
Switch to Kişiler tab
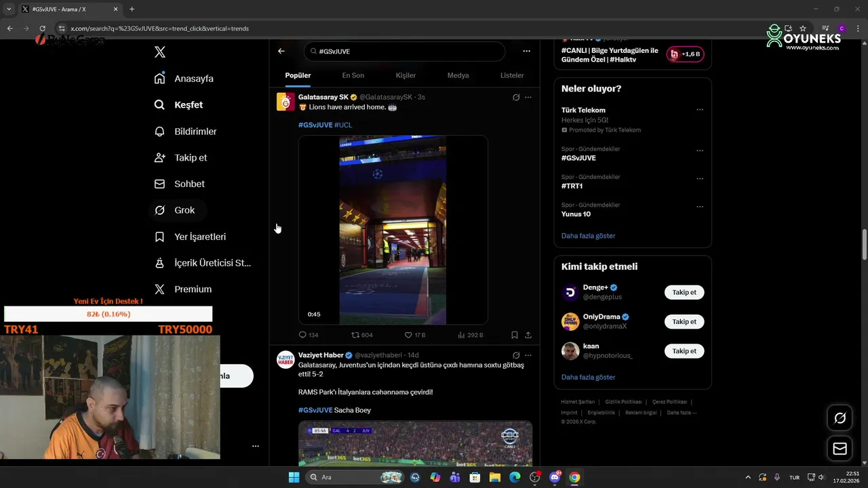[406, 75]
